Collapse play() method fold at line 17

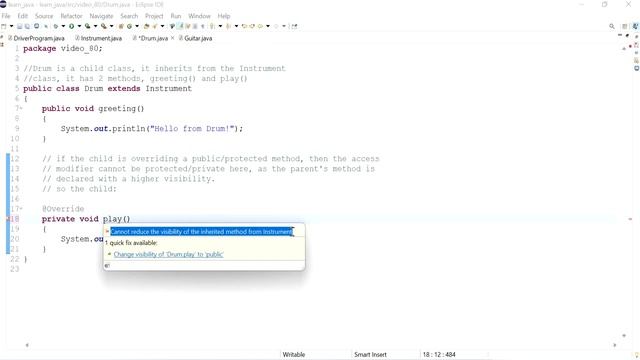click(21, 209)
